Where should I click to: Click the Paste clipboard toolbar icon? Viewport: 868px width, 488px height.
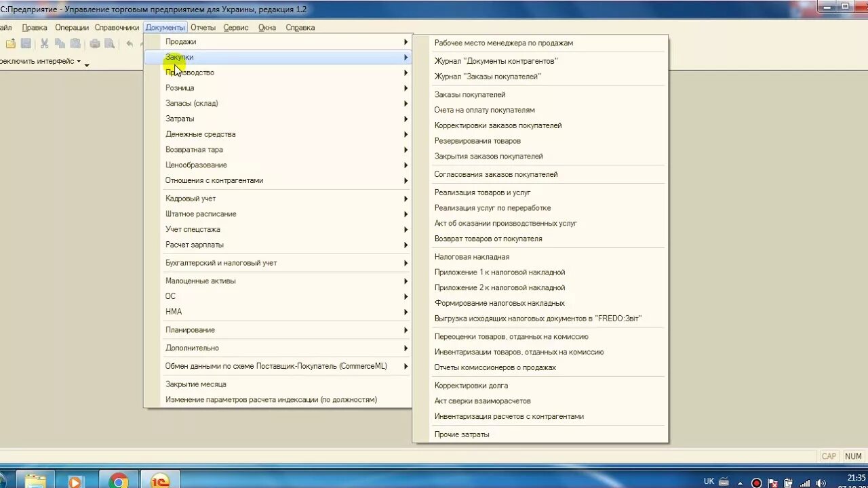coord(75,43)
